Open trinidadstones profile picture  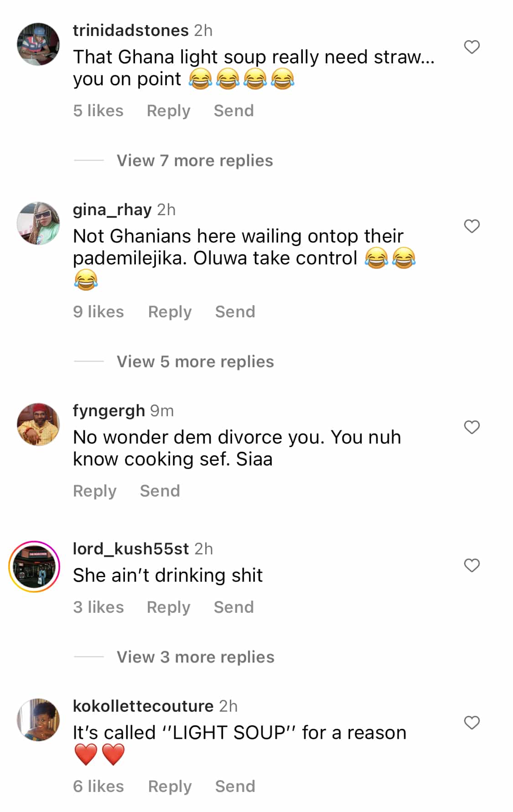click(x=38, y=44)
